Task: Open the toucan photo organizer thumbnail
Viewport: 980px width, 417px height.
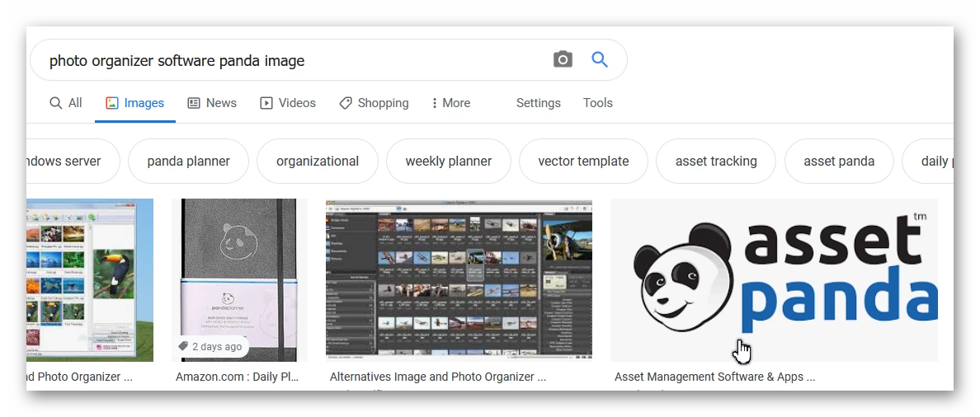Action: (90, 280)
